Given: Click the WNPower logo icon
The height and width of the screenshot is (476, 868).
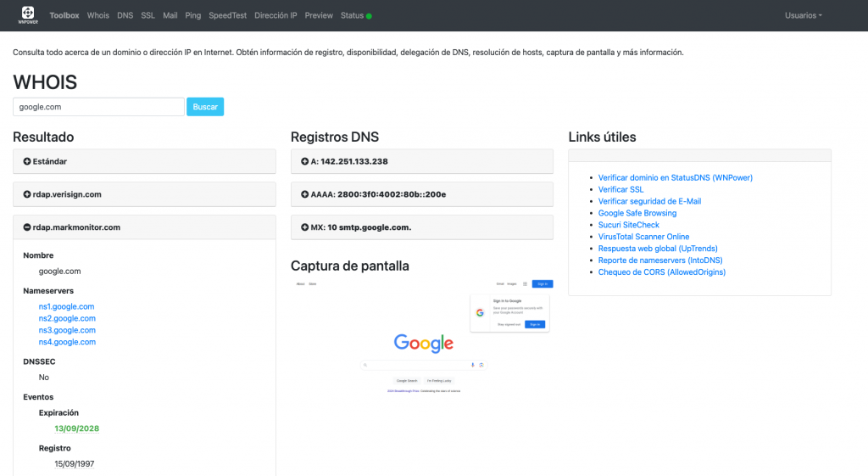Looking at the screenshot, I should [28, 15].
